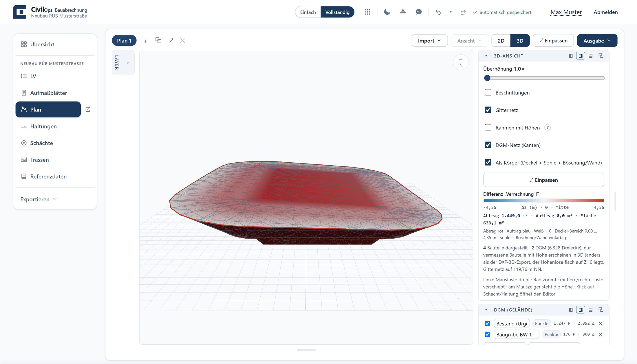Open the Ansicht dropdown

(x=469, y=41)
